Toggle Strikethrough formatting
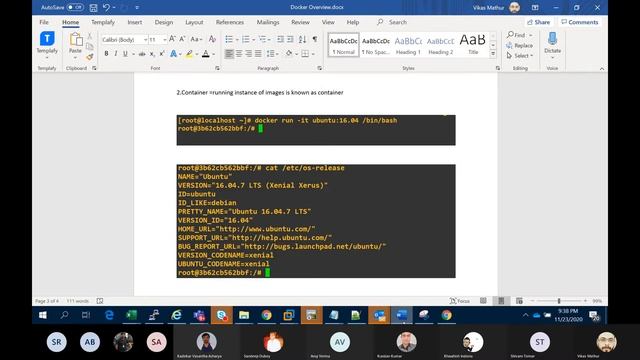Image resolution: width=640 pixels, height=360 pixels. pos(142,54)
